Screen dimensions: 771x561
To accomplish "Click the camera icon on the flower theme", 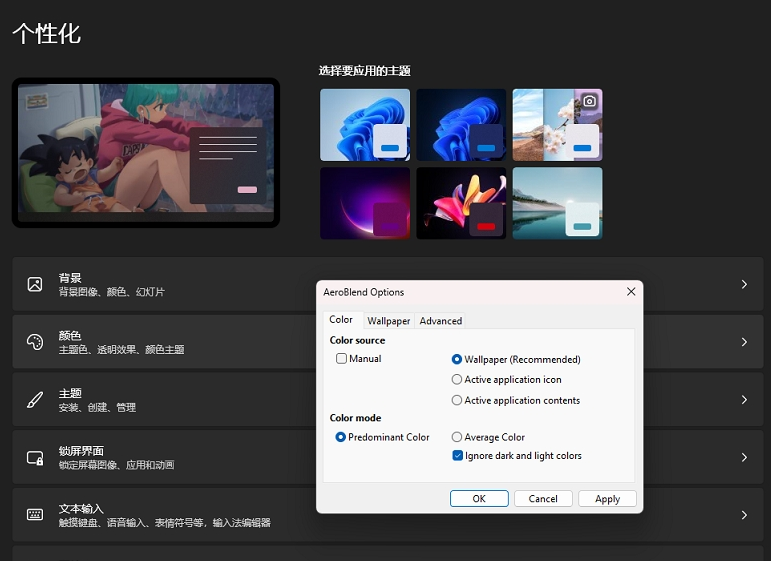I will click(x=589, y=101).
